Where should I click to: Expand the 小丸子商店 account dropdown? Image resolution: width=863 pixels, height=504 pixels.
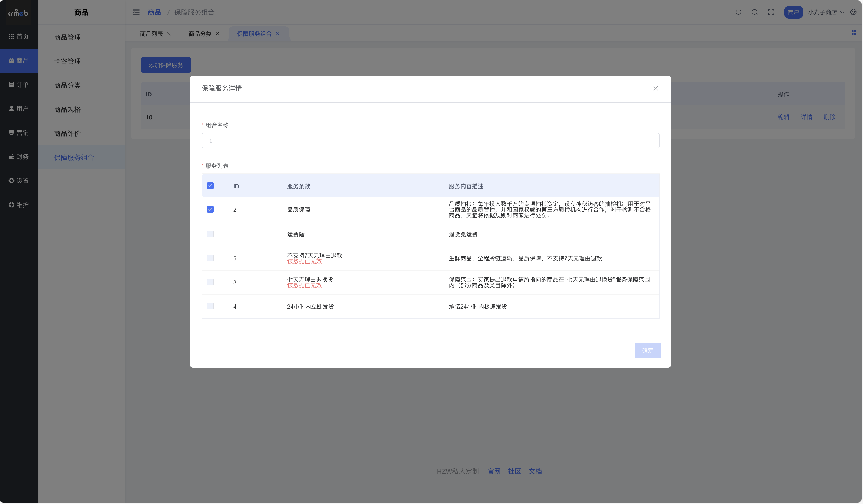tap(826, 12)
